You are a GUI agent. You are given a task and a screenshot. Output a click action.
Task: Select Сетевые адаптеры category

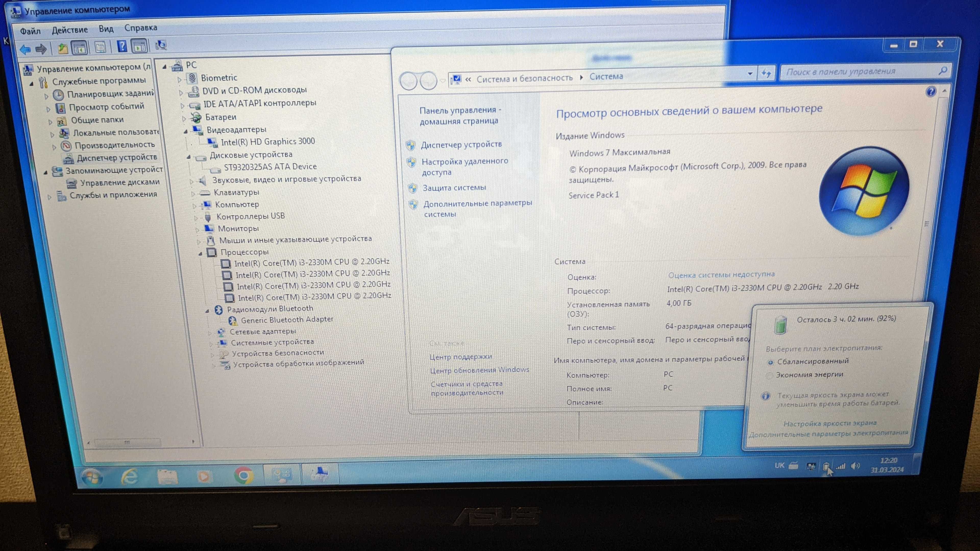(263, 332)
